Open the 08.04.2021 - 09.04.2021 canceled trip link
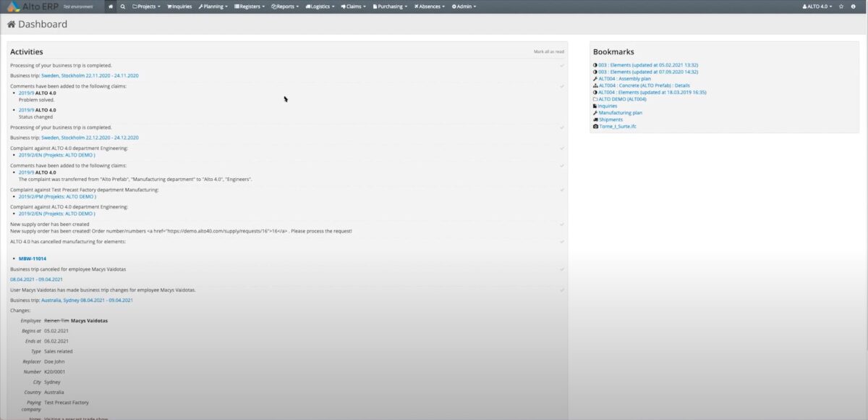This screenshot has width=868, height=420. [36, 279]
